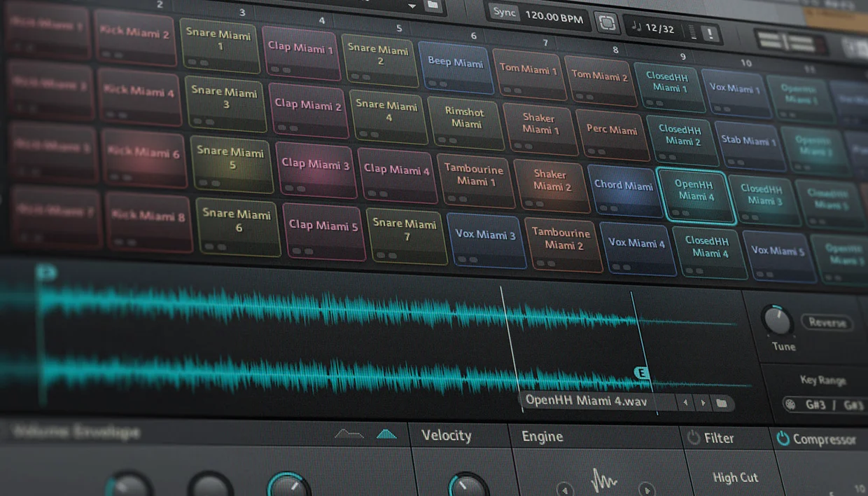Switch to the previous Engine mode
868x496 pixels.
(565, 489)
